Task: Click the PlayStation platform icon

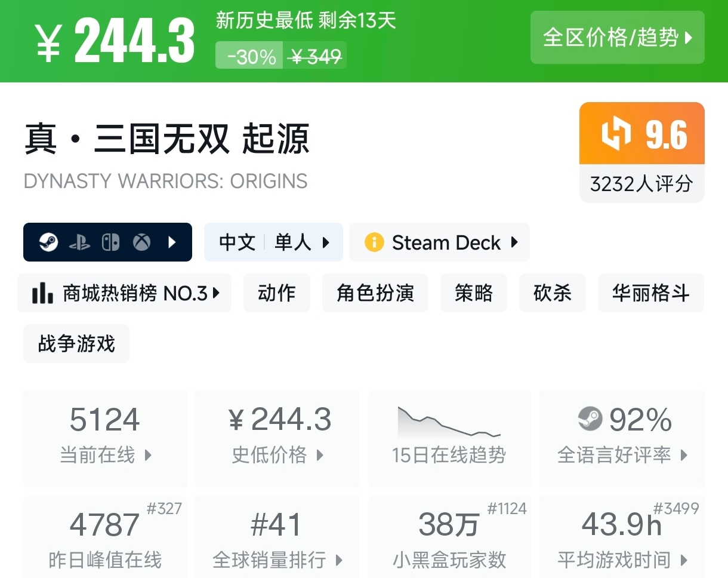Action: 79,242
